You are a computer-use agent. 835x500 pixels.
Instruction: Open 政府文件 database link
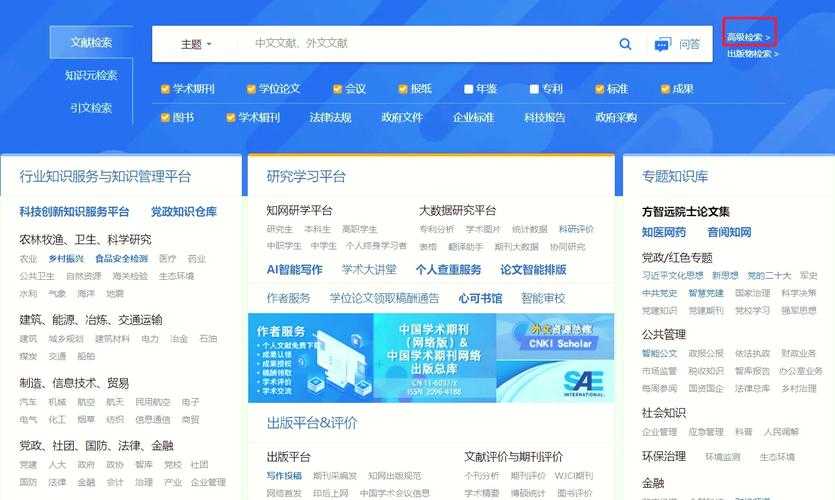[x=402, y=117]
